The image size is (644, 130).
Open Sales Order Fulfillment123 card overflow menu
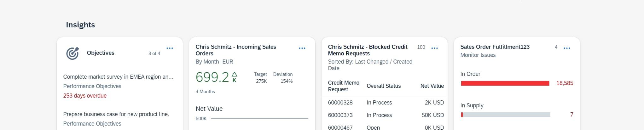567,48
